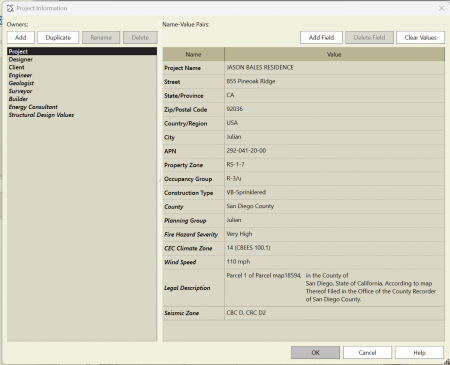Click the APN field label
Viewport: 450px width, 365px height.
coord(170,151)
